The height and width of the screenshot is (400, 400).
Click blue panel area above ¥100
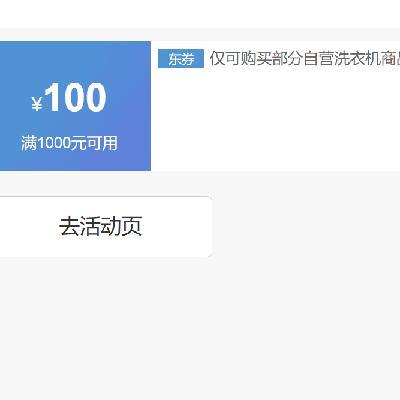click(75, 60)
